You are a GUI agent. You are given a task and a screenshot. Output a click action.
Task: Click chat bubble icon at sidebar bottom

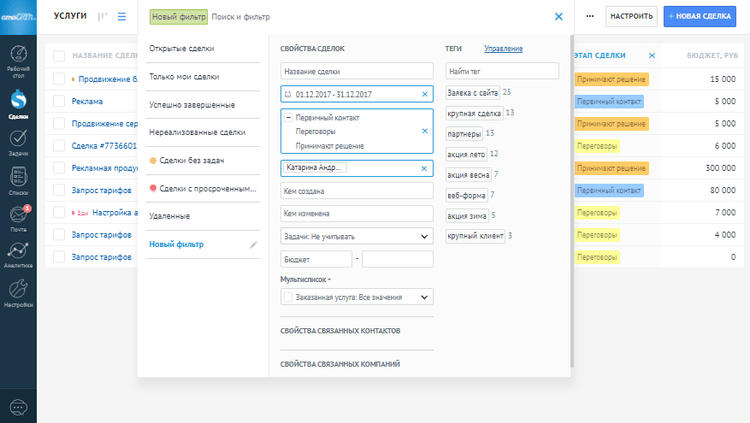click(18, 407)
